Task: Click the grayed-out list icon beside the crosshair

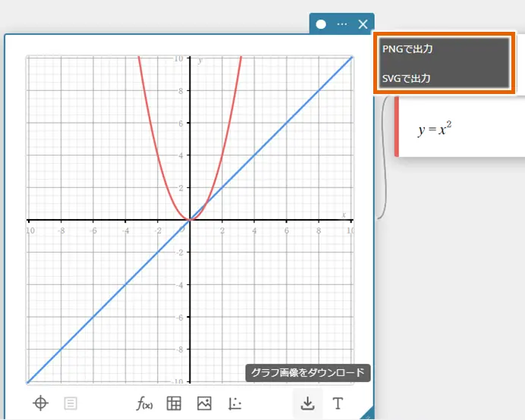Action: coord(70,403)
